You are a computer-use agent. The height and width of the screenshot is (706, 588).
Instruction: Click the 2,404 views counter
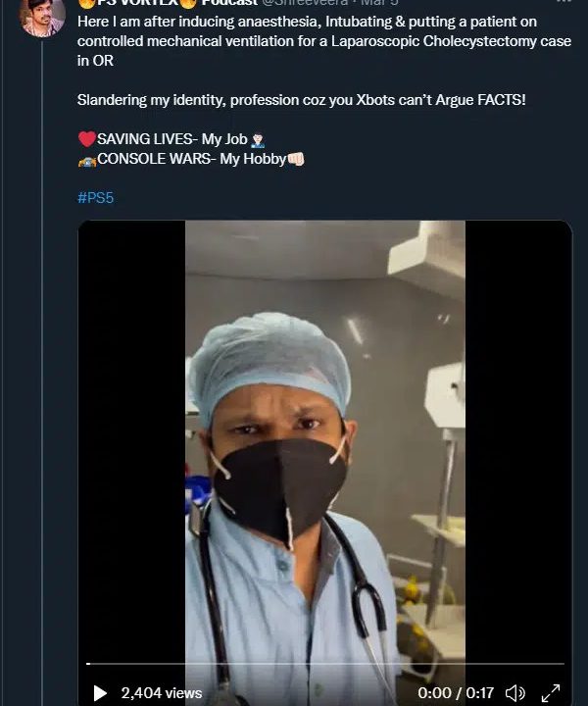coord(161,692)
